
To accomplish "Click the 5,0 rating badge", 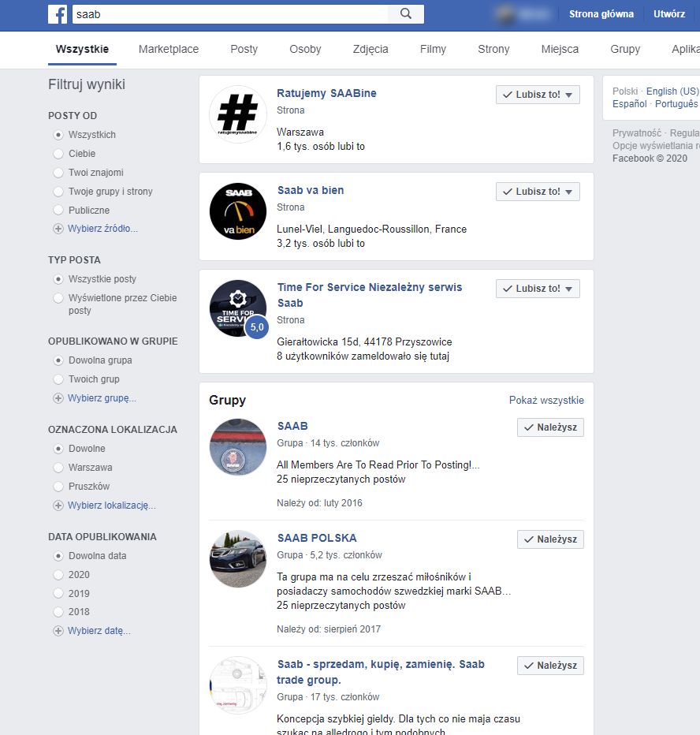I will 257,327.
